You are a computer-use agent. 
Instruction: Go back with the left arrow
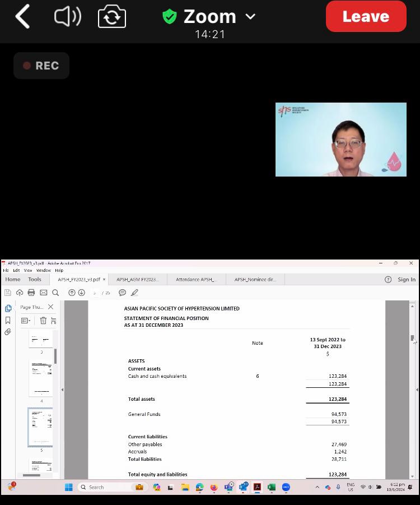coord(22,17)
